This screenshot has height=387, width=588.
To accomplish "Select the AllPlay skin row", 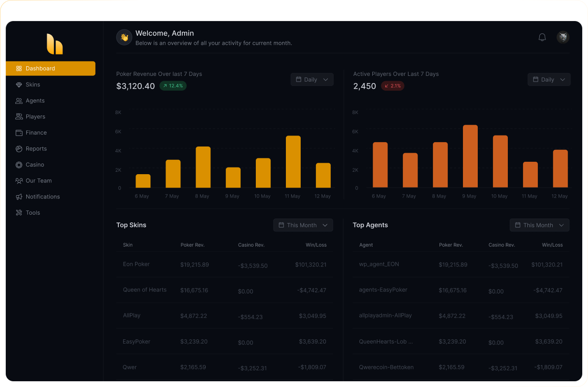I will [x=224, y=316].
